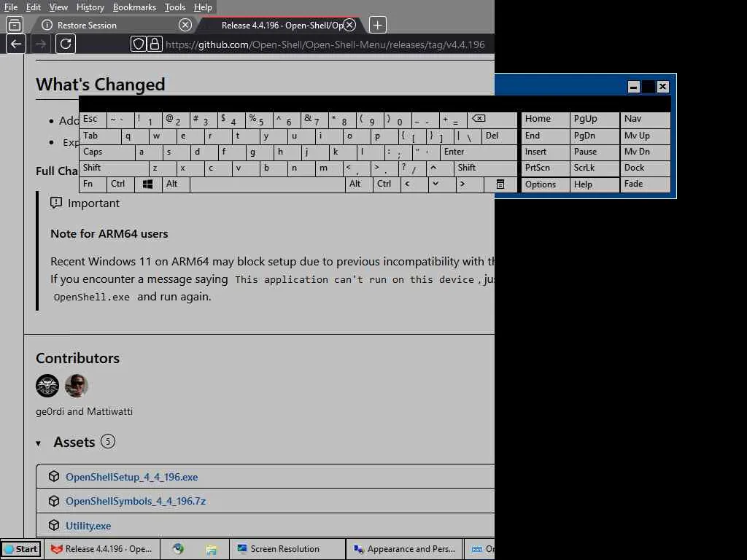Click package icon beside OpenShellSymbols_4_4_196.7z
The width and height of the screenshot is (747, 560).
click(54, 500)
